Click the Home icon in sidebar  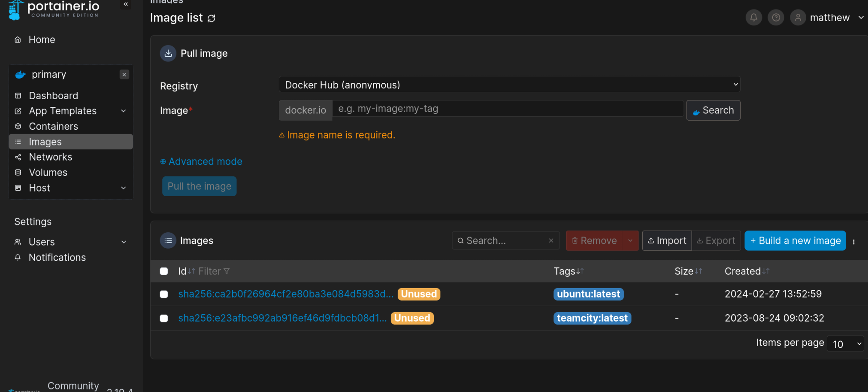pos(18,40)
